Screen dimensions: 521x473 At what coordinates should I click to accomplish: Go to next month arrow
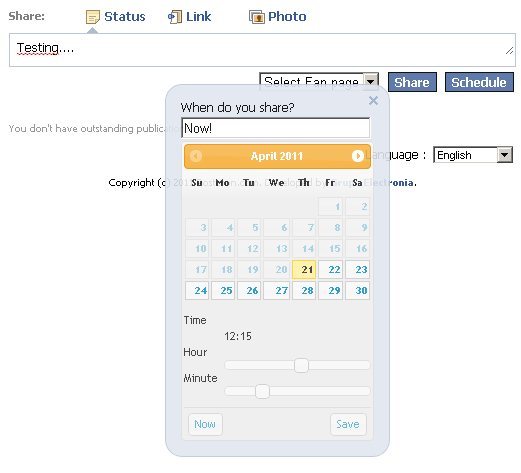pos(358,156)
